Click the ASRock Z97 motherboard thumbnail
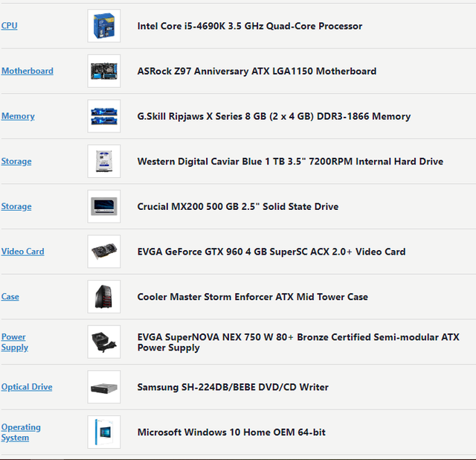 pos(104,71)
